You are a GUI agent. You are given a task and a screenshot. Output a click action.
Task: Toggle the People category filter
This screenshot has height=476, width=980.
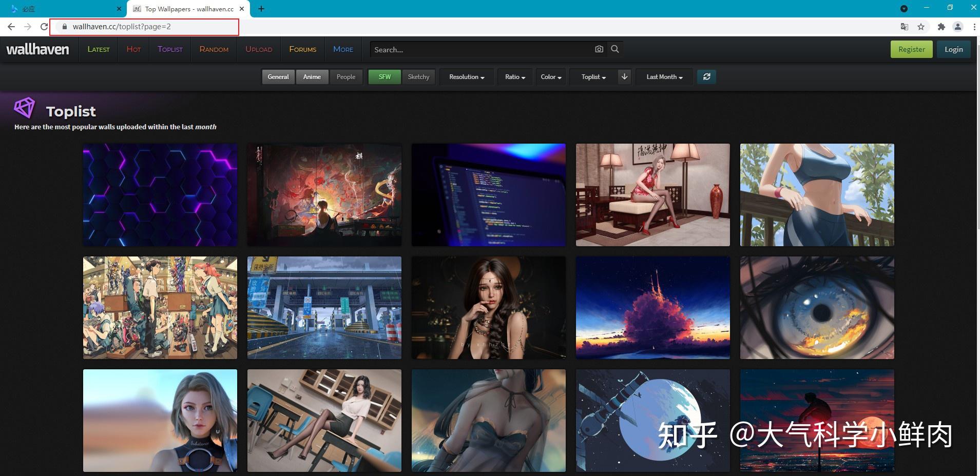[x=346, y=77]
